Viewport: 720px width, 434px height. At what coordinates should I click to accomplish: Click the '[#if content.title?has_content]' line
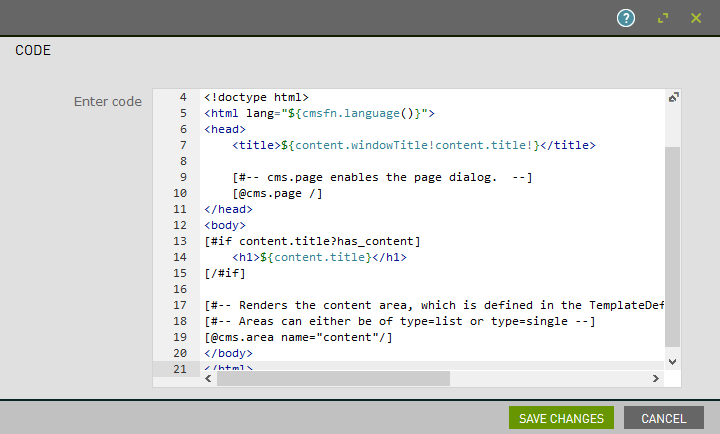click(312, 241)
